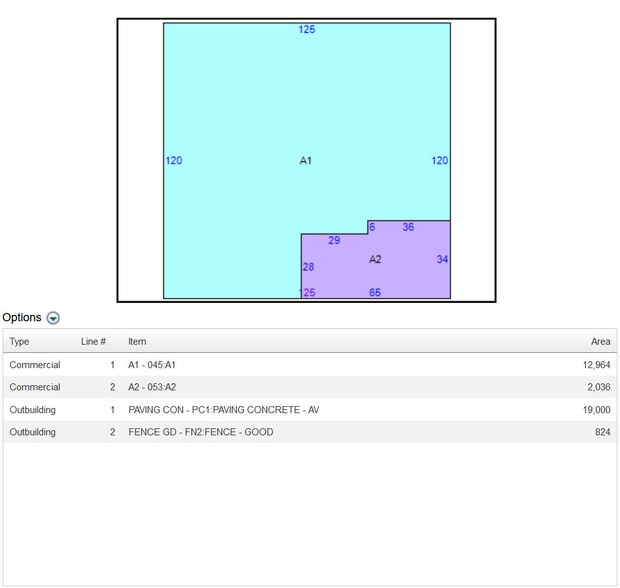Click the 19,000 area value
Viewport: 620px width, 588px height.
pyautogui.click(x=596, y=410)
